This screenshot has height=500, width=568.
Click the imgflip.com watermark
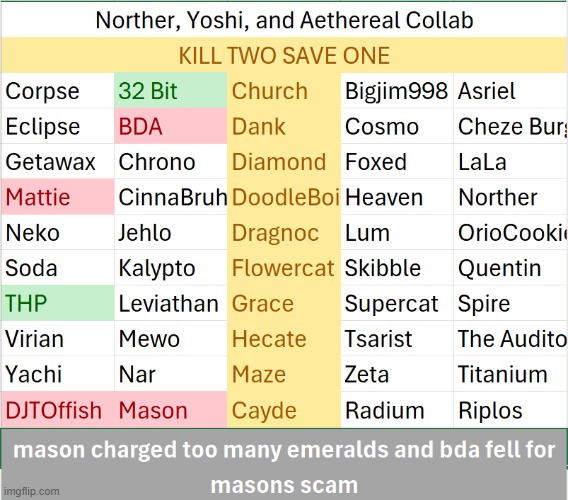(32, 491)
